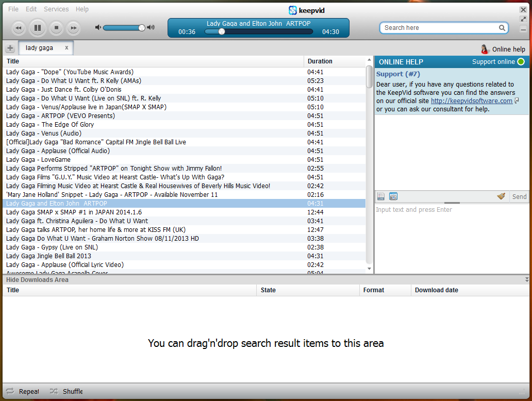The height and width of the screenshot is (401, 532).
Task: Click the loud speaker icon for maximum volume
Action: 151,27
